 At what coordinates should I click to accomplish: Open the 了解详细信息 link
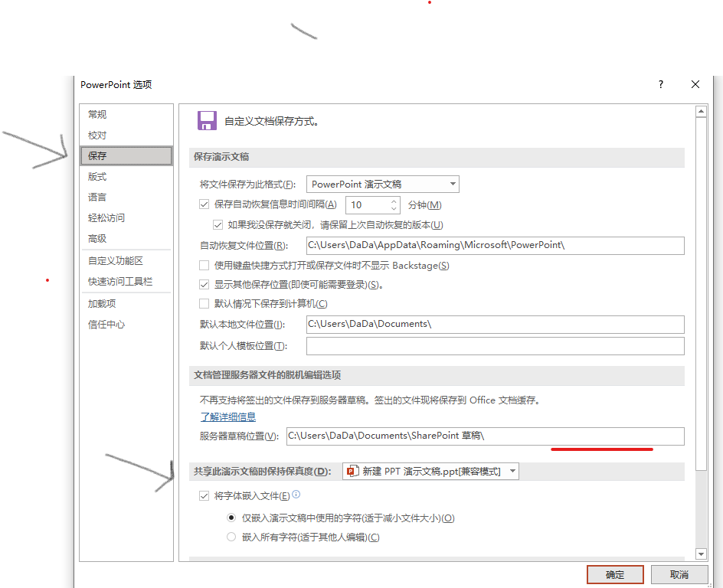[227, 417]
